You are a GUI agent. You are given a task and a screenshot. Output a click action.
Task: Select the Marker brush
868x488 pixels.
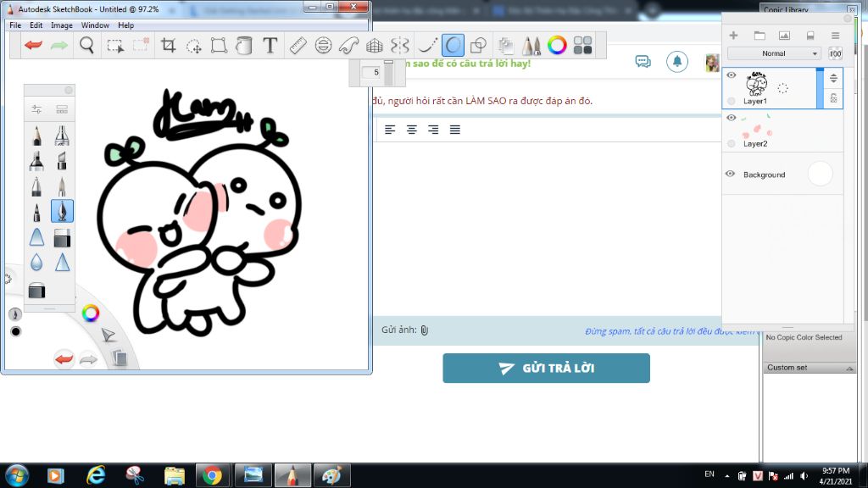[36, 161]
